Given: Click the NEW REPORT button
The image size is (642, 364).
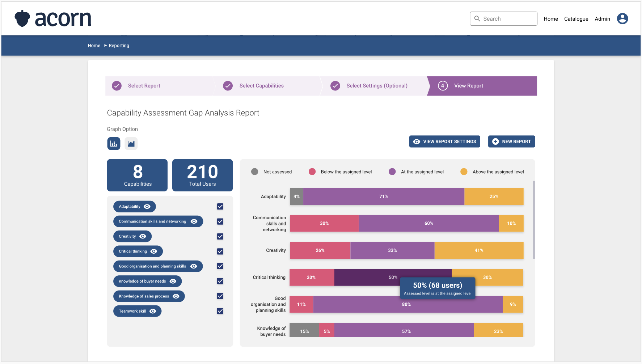Looking at the screenshot, I should (511, 141).
